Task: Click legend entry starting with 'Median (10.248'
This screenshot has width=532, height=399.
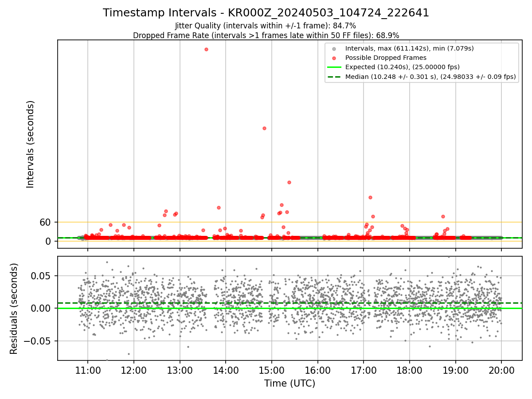Action: 430,77
